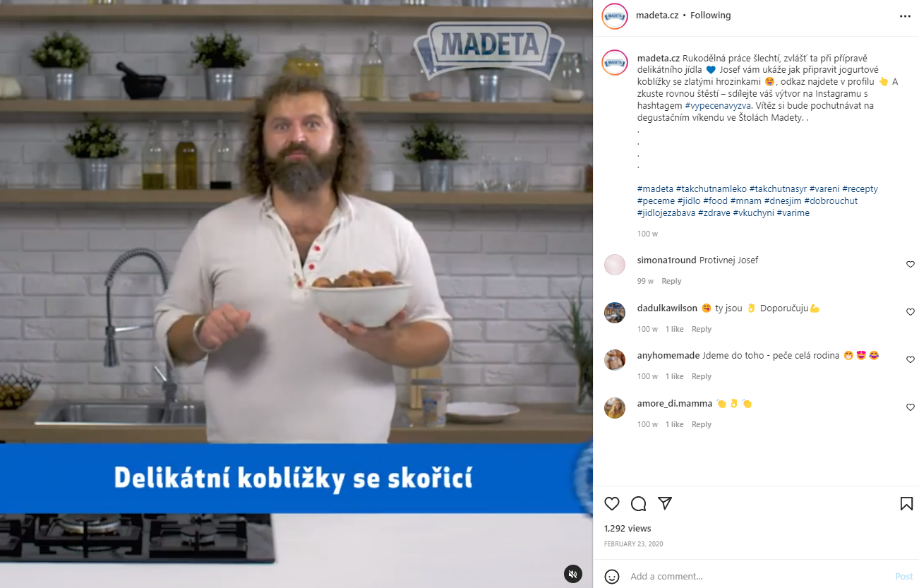Open madeta.cz profile picture in header
919x588 pixels.
click(x=615, y=16)
